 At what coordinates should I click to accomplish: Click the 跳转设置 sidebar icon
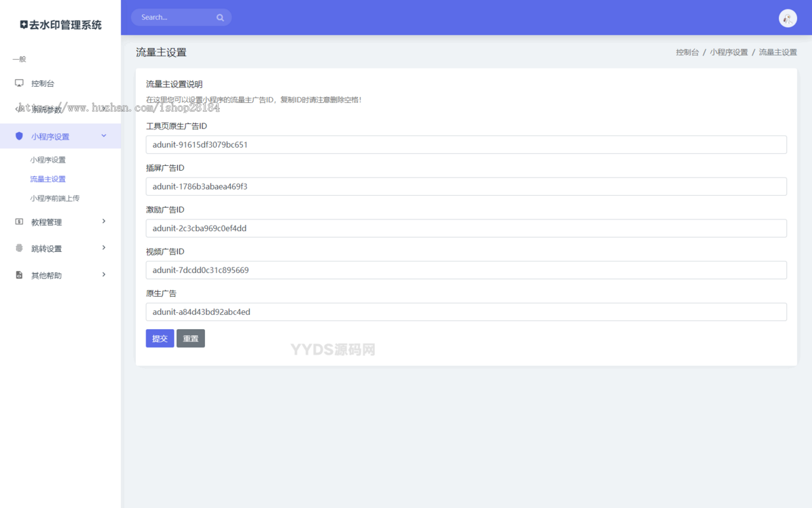[18, 248]
